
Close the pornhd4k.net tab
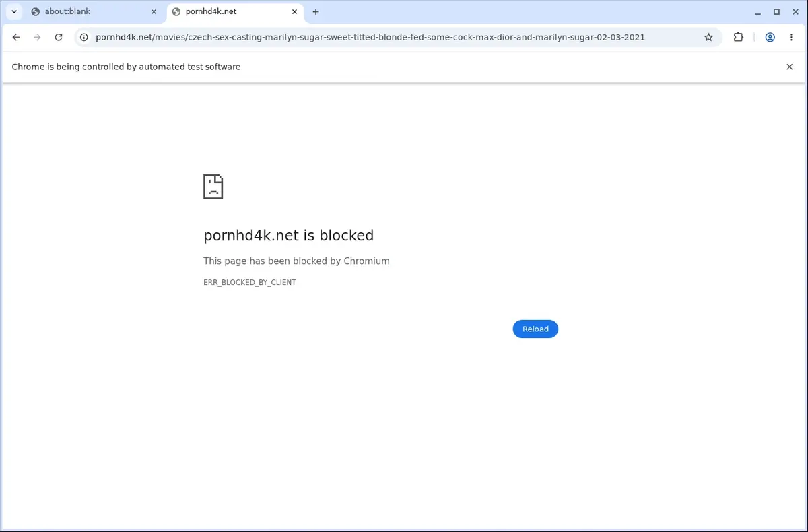[x=295, y=11]
